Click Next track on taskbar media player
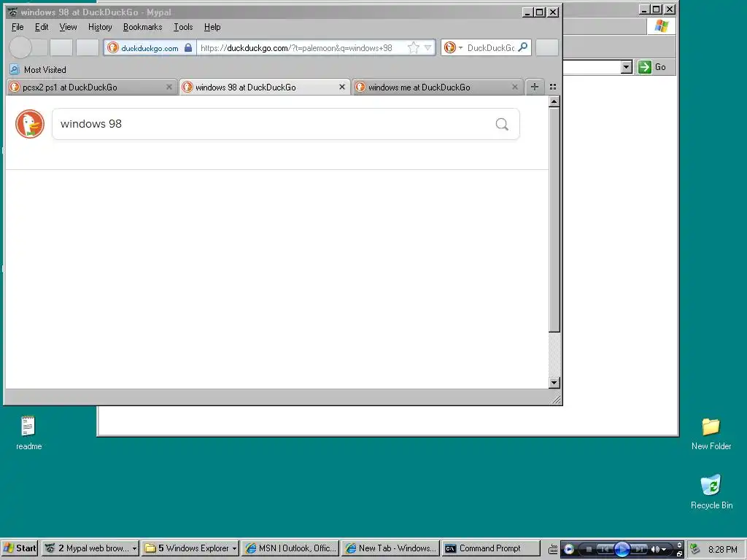 pyautogui.click(x=639, y=549)
